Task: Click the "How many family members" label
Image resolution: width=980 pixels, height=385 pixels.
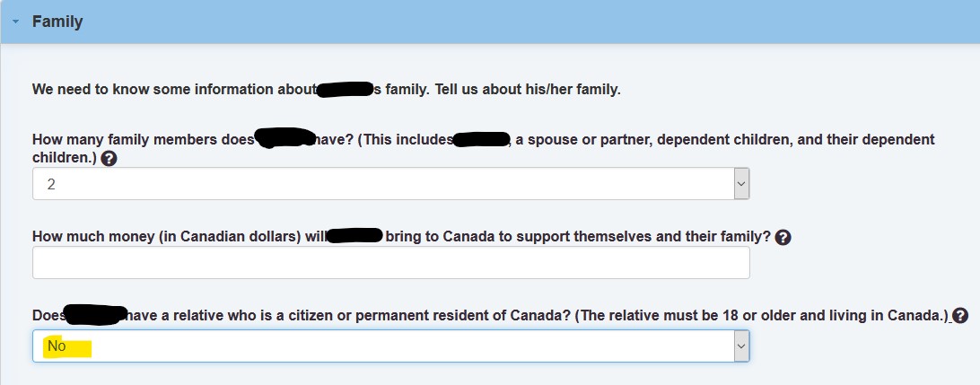Action: pyautogui.click(x=483, y=148)
